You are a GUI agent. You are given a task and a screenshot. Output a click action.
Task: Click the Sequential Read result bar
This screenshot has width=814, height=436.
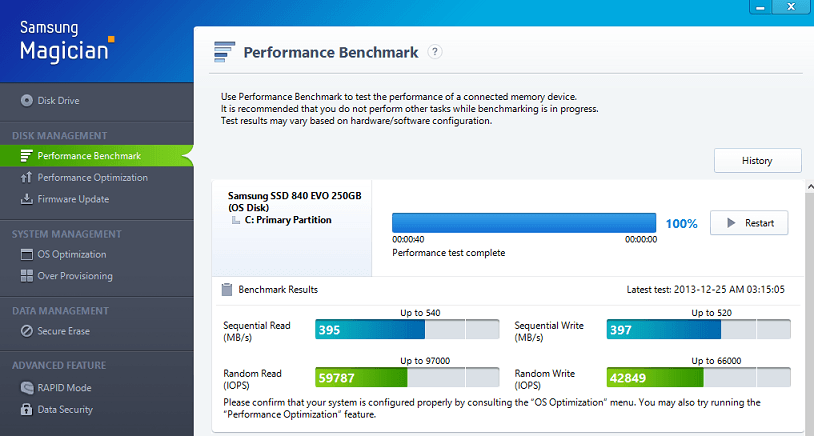(406, 331)
